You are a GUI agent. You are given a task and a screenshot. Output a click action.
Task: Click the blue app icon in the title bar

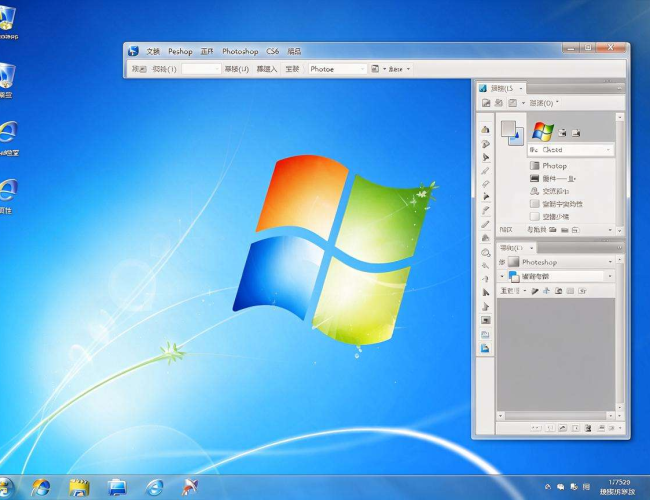click(x=133, y=51)
